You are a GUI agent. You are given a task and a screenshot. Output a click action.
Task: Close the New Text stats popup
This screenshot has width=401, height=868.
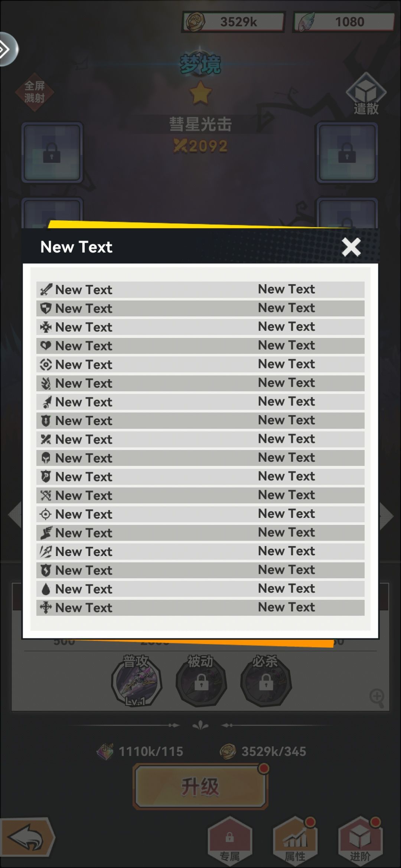pos(351,247)
